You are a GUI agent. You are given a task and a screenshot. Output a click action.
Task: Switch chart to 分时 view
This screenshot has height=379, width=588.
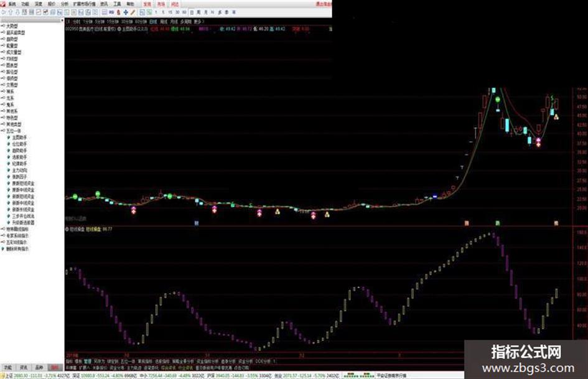click(77, 22)
